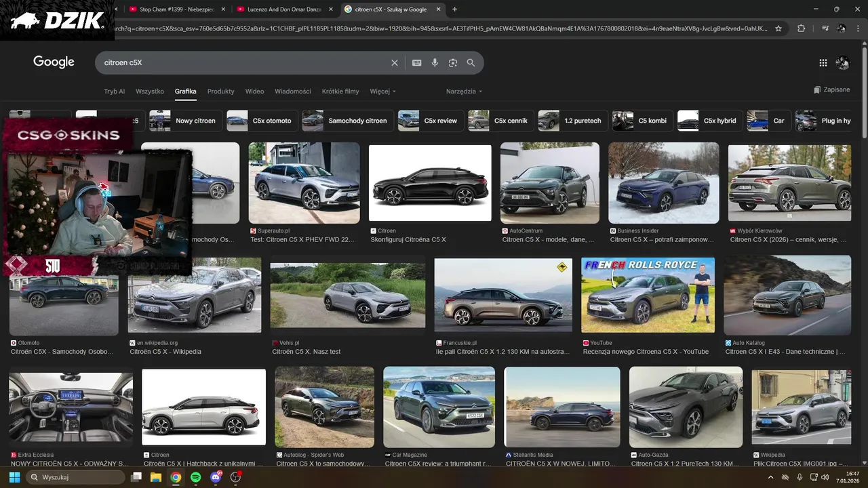Viewport: 868px width, 488px height.
Task: Open File Explorer from the taskbar
Action: [155, 477]
